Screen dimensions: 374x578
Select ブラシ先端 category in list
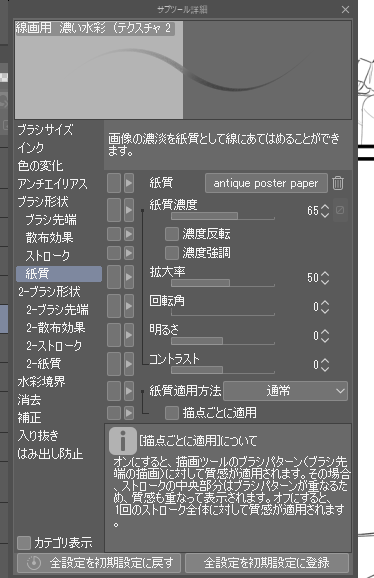[51, 220]
